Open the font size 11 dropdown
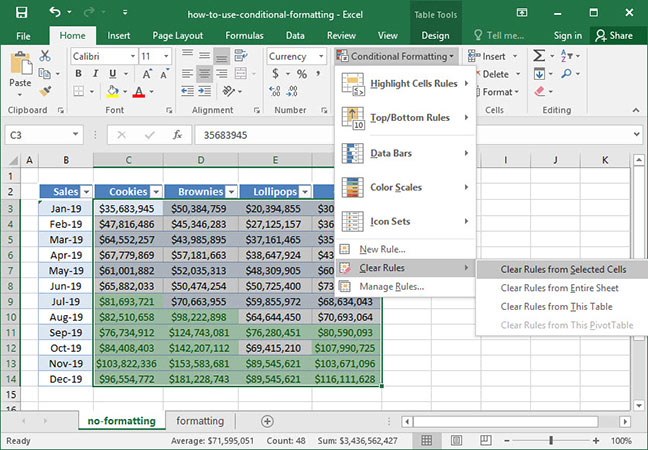 166,56
